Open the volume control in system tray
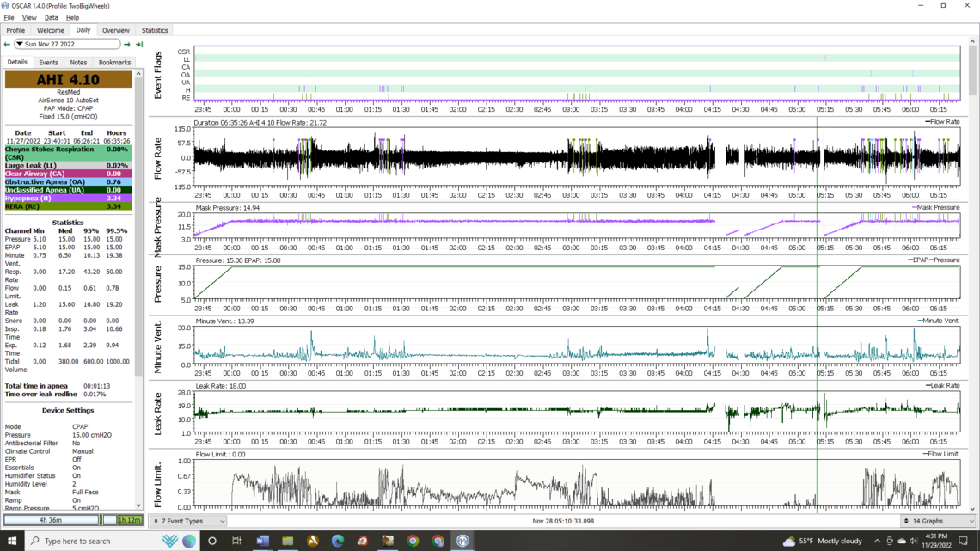 click(914, 542)
